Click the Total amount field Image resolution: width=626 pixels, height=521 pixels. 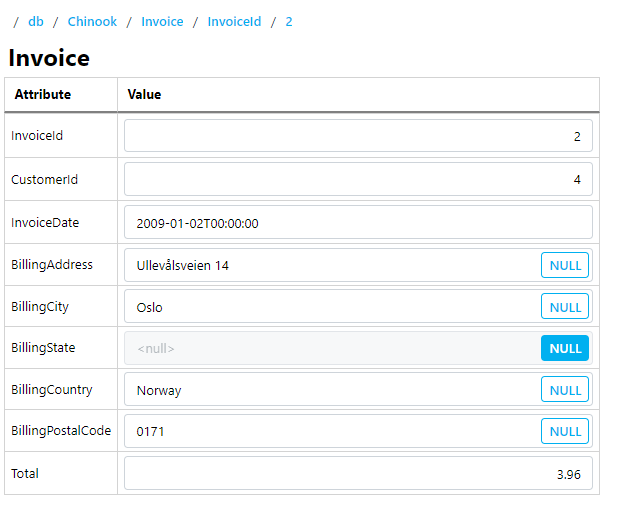358,473
